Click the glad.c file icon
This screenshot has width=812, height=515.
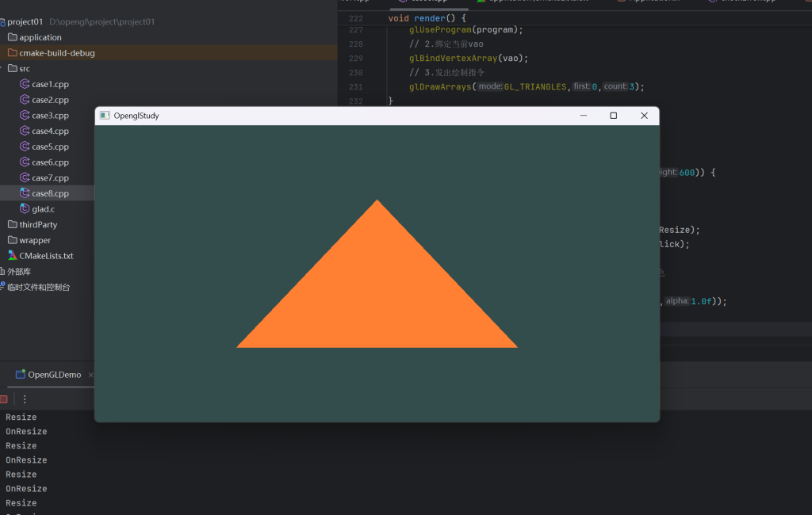[25, 209]
